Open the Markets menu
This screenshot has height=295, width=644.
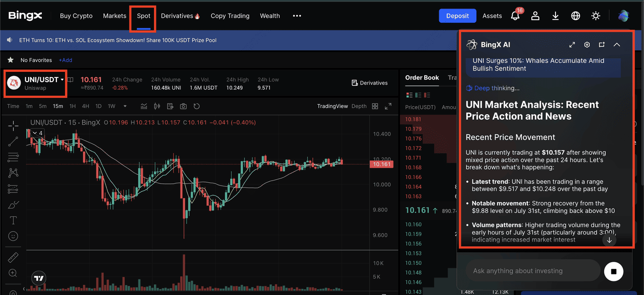[115, 16]
